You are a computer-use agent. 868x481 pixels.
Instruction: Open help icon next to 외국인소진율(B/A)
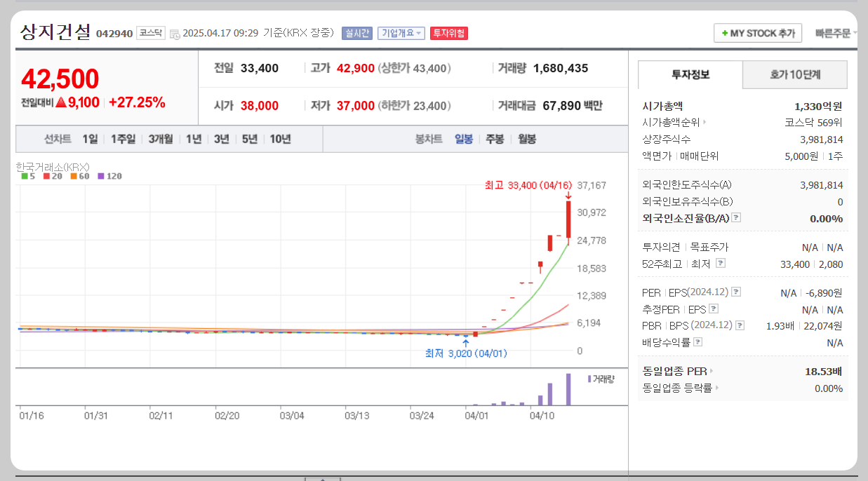pyautogui.click(x=736, y=218)
